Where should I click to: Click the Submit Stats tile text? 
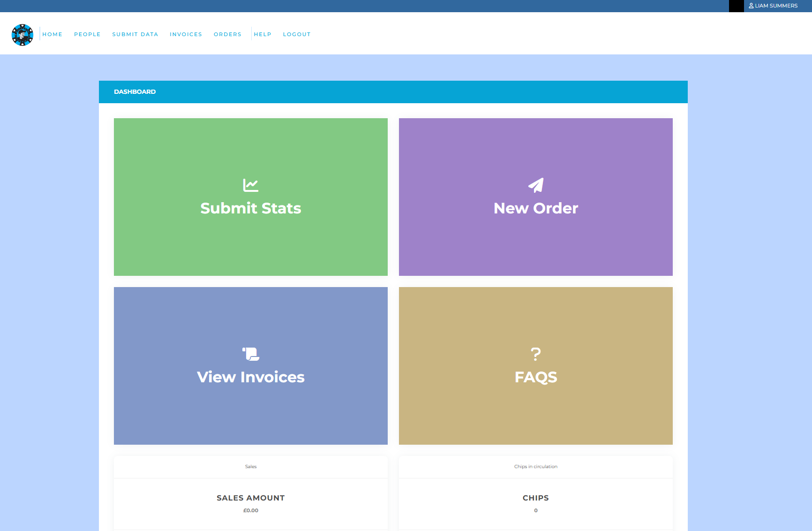pos(251,208)
